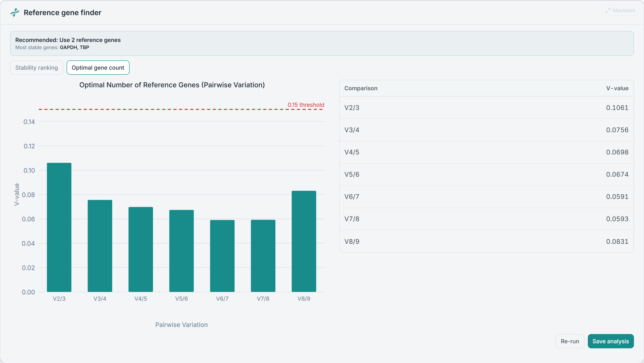
Task: Select the V5/6 table row label
Action: [x=352, y=174]
